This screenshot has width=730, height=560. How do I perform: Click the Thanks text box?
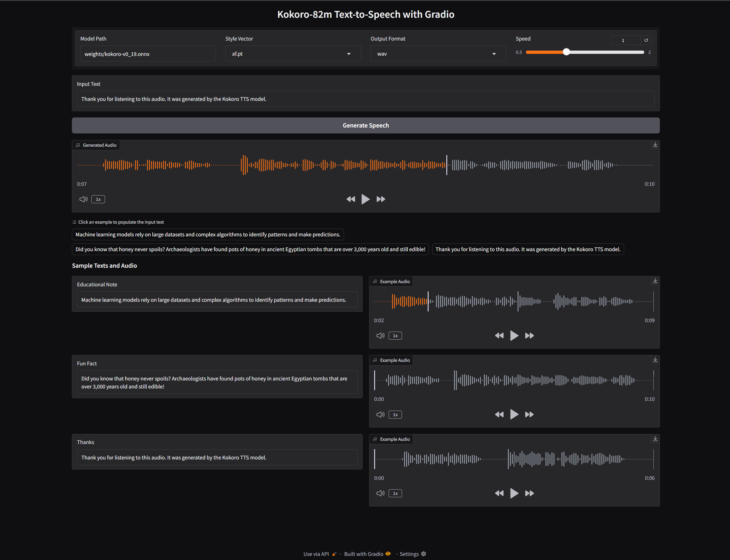[217, 457]
